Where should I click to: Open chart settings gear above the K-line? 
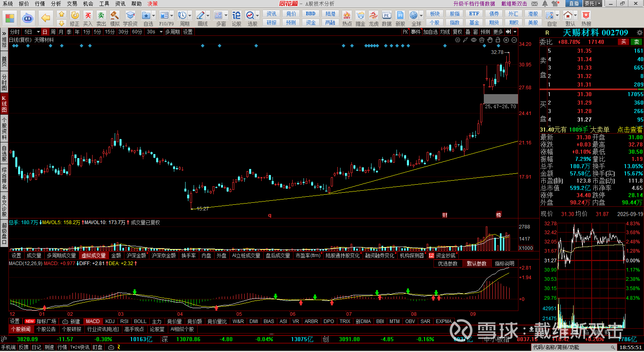(458, 40)
